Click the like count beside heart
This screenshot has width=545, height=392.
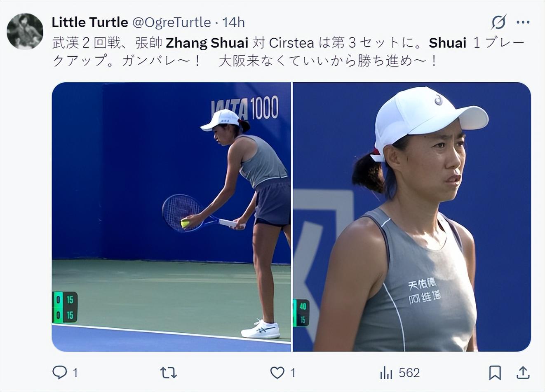point(293,373)
